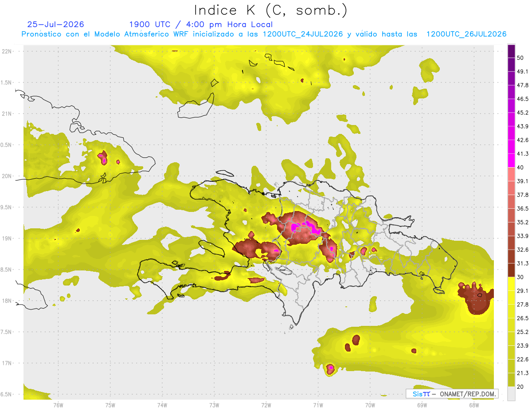Click the salmon swatch between 39.1 and 40
Screen dimensions: 532x411
click(x=511, y=174)
